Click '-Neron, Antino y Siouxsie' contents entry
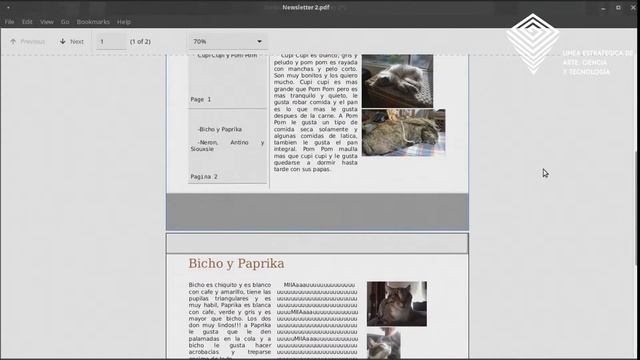640x360 pixels. [x=227, y=145]
